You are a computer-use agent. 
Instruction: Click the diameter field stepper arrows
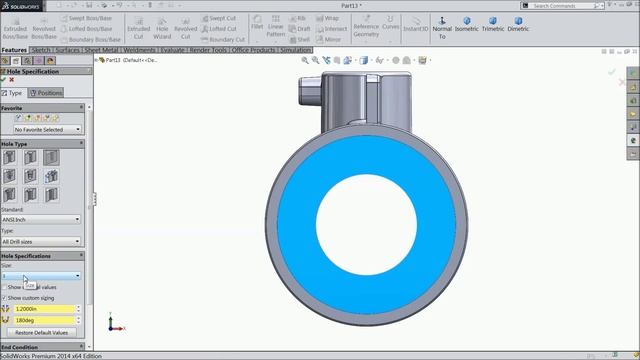78,309
